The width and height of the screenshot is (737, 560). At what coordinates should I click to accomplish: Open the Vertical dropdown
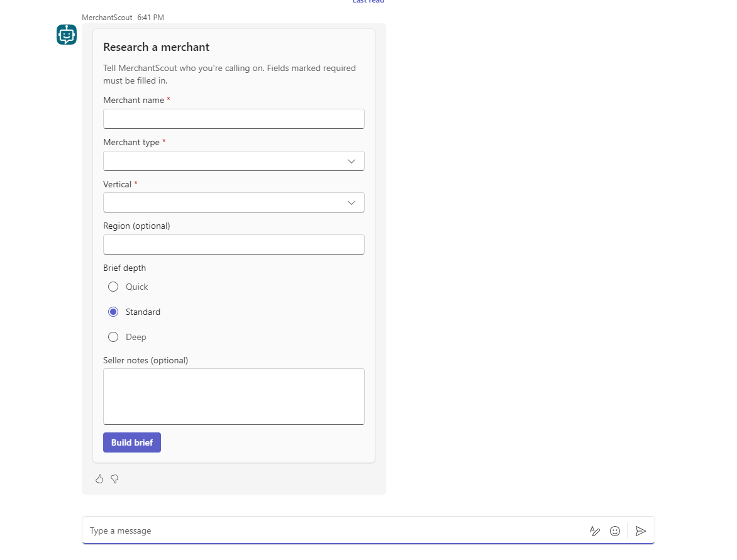233,202
